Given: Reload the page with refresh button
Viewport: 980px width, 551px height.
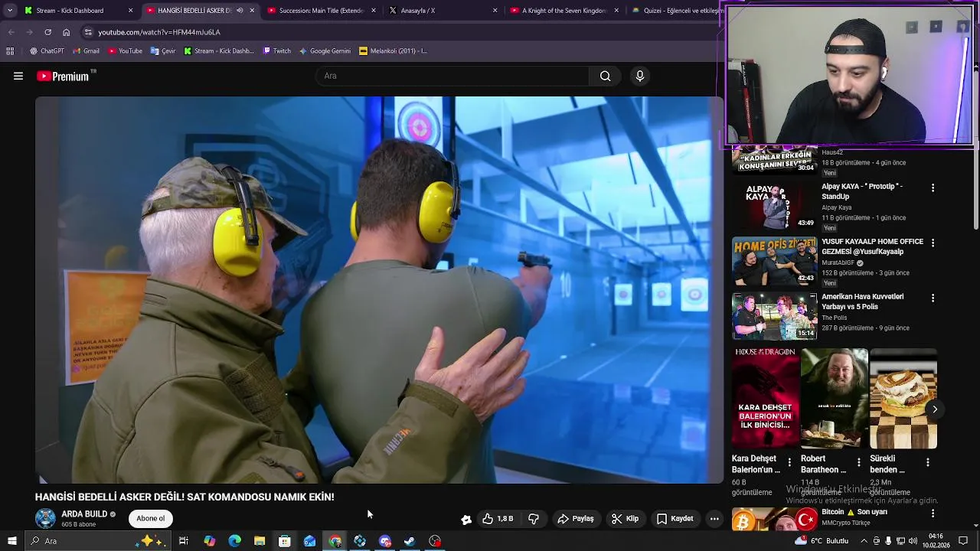Looking at the screenshot, I should coord(47,32).
